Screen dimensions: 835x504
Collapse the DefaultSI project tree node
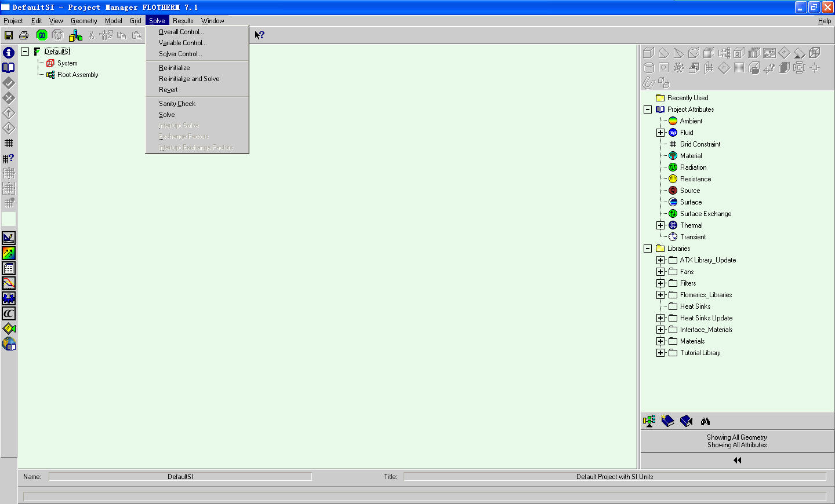[x=25, y=52]
